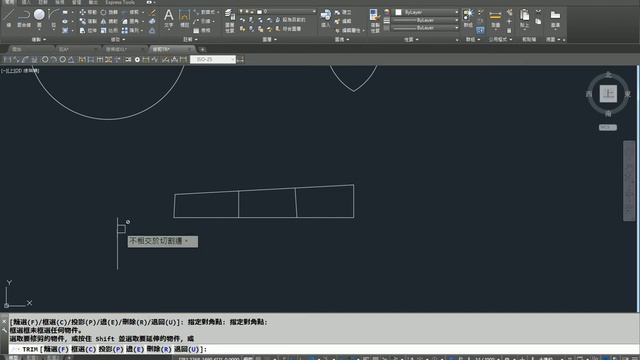The height and width of the screenshot is (360, 640).
Task: Click the ViewCube Top (上) face
Action: pos(608,94)
